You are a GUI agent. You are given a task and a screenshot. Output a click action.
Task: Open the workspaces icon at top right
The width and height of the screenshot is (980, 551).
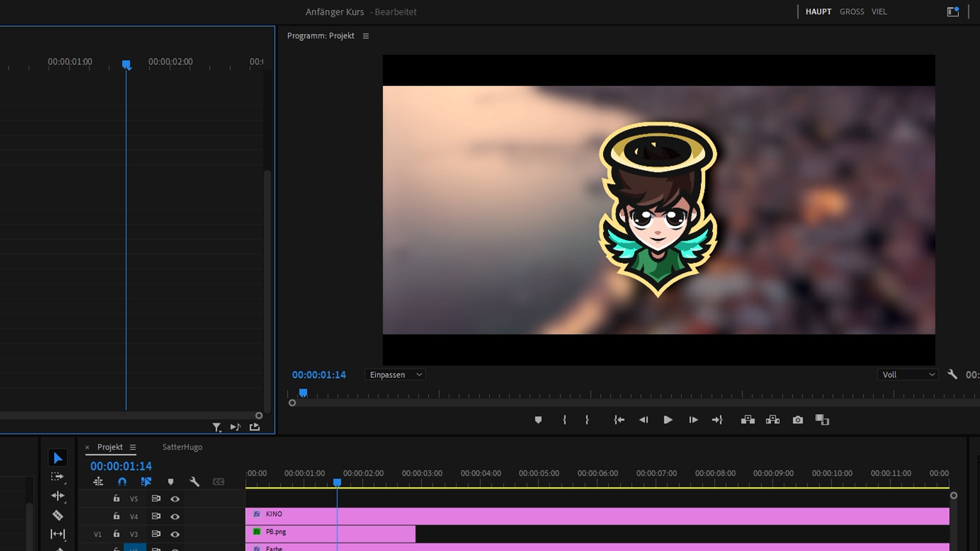click(x=952, y=12)
